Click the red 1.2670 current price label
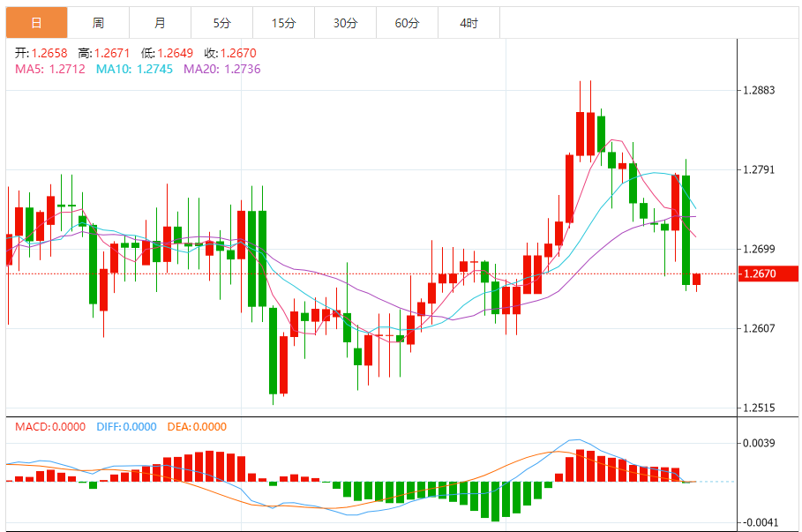This screenshot has height=532, width=802. [768, 273]
